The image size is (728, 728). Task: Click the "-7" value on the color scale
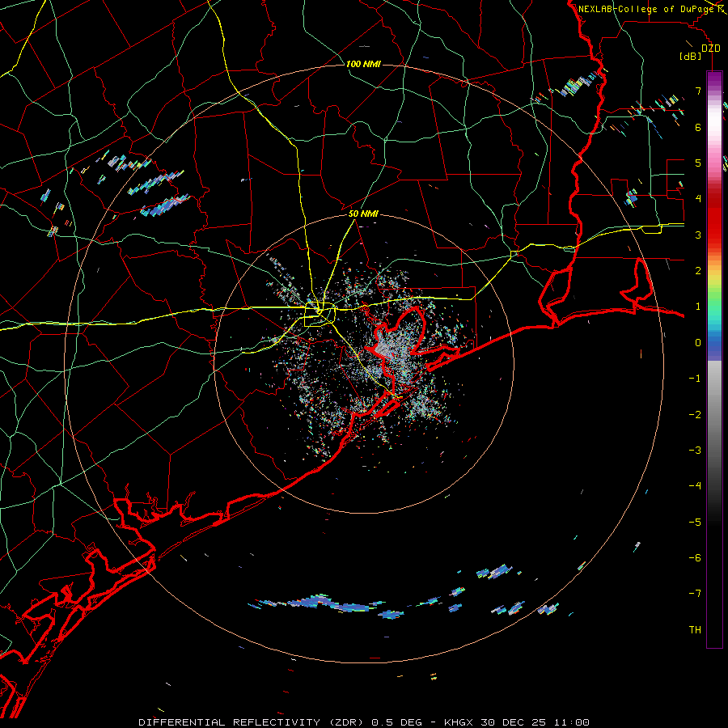695,594
